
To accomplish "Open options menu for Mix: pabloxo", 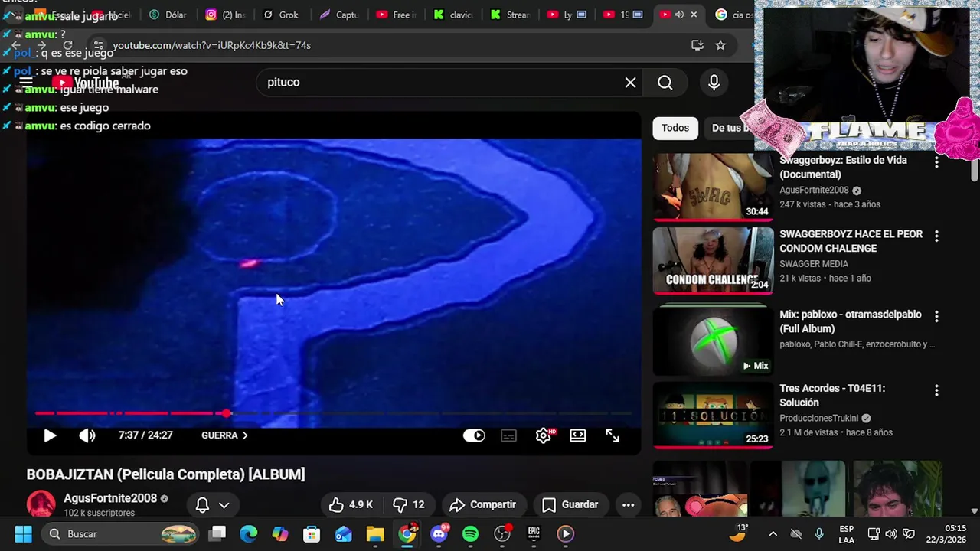I will [936, 316].
